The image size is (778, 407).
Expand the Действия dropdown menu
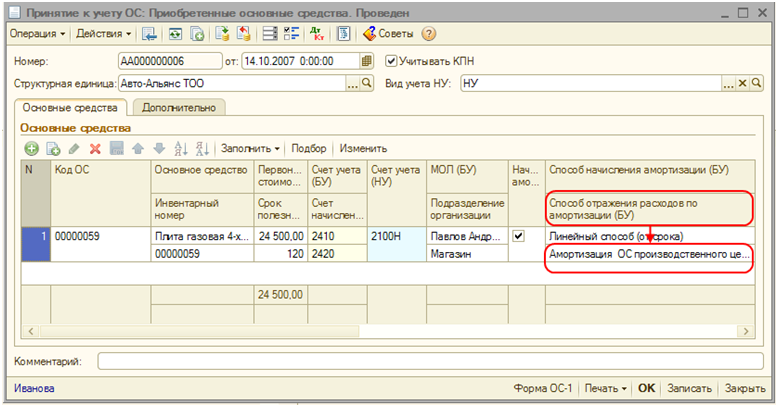click(x=103, y=34)
